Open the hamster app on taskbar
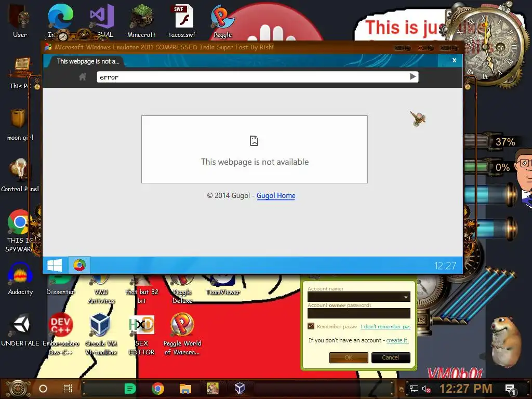This screenshot has height=399, width=532. pos(212,389)
